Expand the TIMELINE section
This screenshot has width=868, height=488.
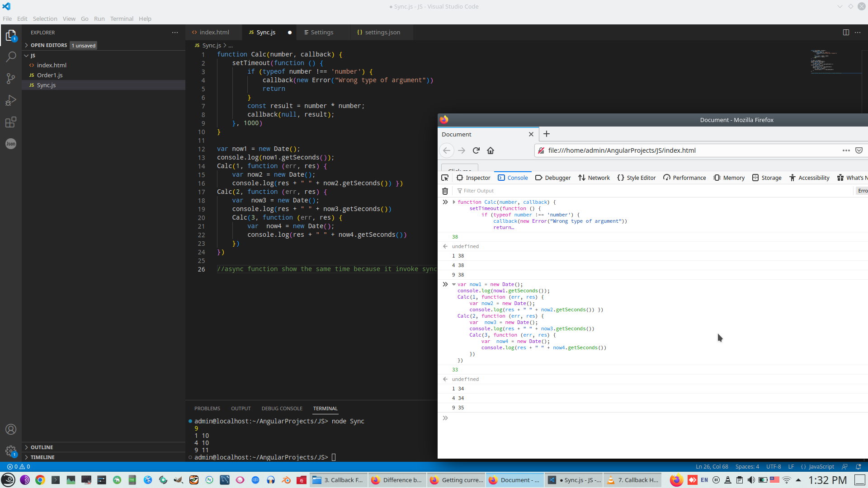point(42,457)
